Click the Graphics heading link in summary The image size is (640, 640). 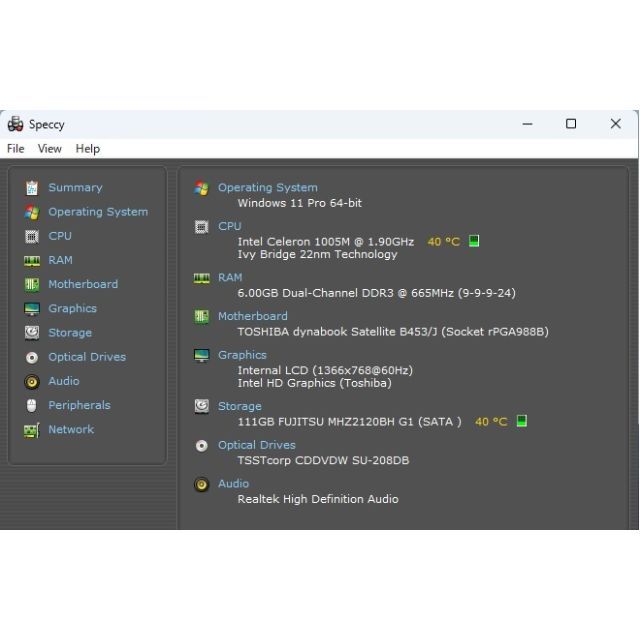tap(242, 355)
